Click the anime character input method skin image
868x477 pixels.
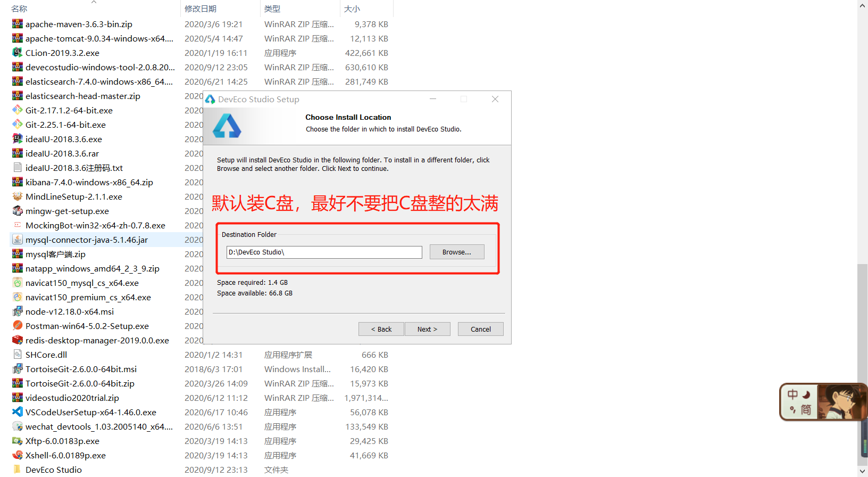[x=841, y=402]
